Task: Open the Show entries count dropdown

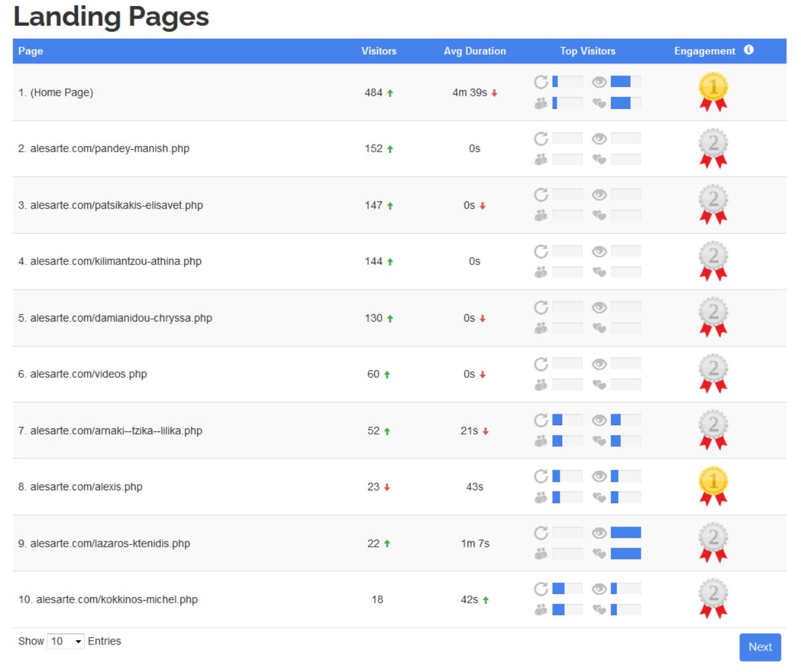Action: point(66,641)
